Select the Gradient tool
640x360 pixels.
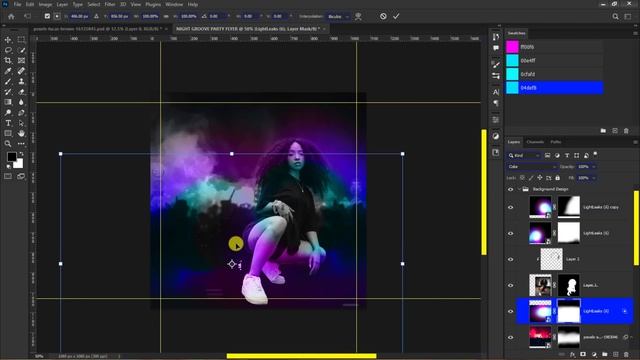(x=8, y=102)
